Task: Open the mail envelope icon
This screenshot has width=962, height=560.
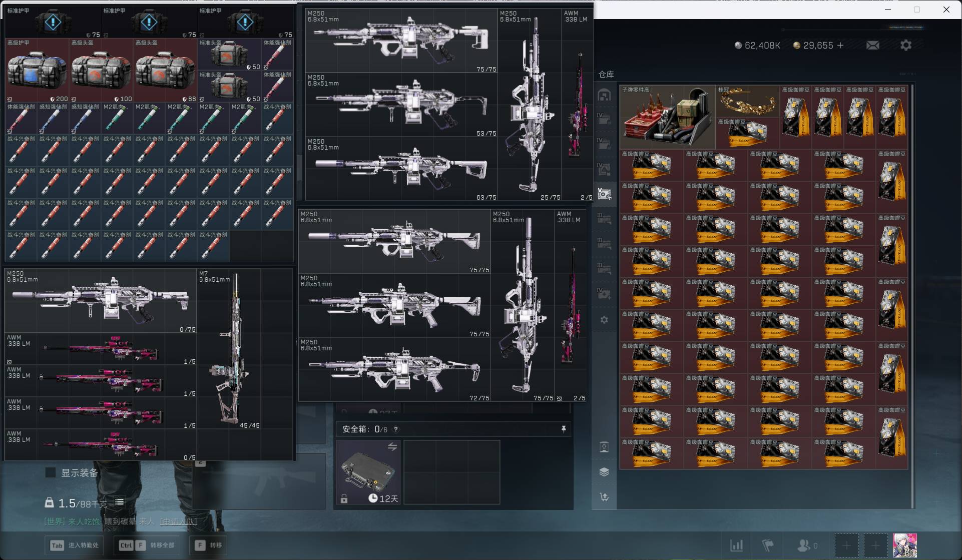Action: 872,46
